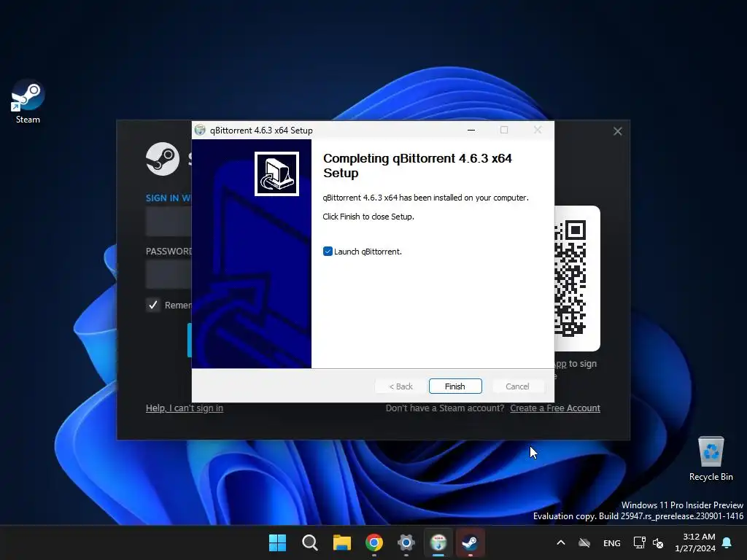Minimize the qBittorrent Setup window
This screenshot has width=747, height=560.
click(x=471, y=130)
